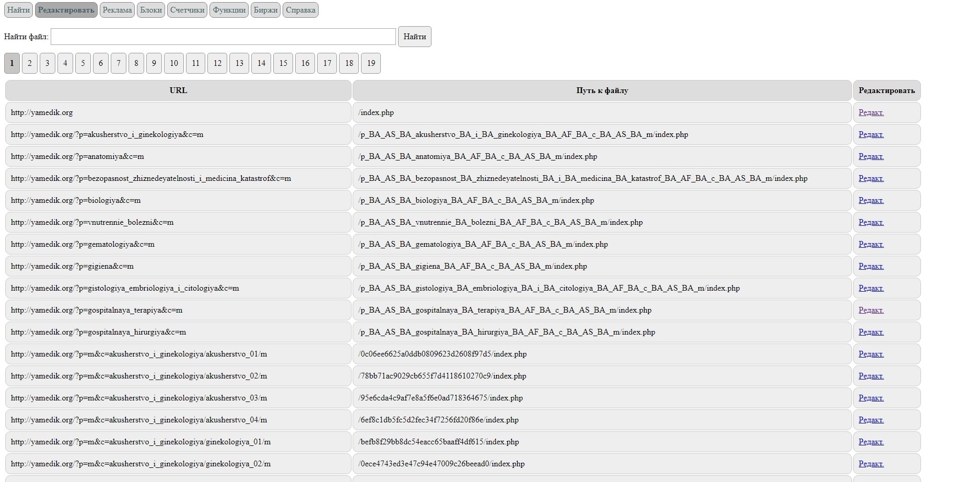
Task: Switch to the Реклама tab
Action: 117,10
